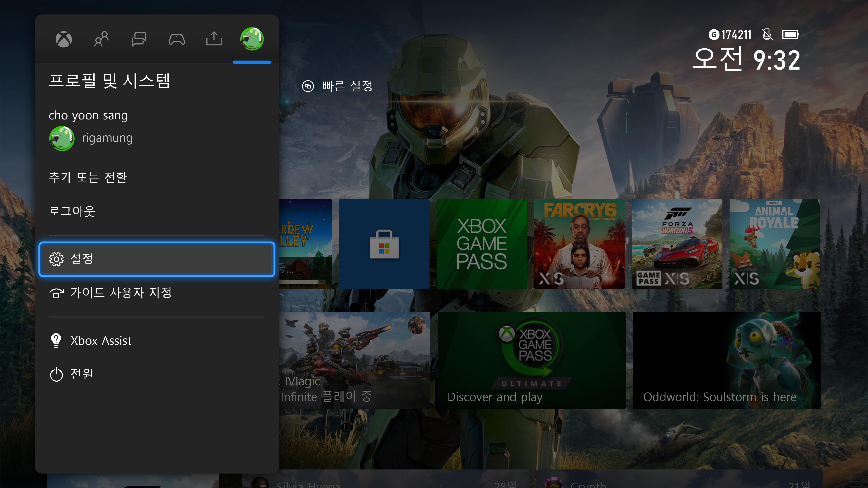The image size is (868, 488).
Task: Open the Microsoft Store tile
Action: tap(384, 244)
